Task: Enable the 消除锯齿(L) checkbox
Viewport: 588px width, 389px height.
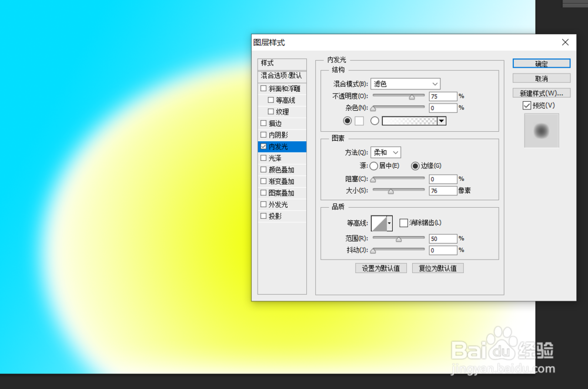Action: tap(403, 223)
